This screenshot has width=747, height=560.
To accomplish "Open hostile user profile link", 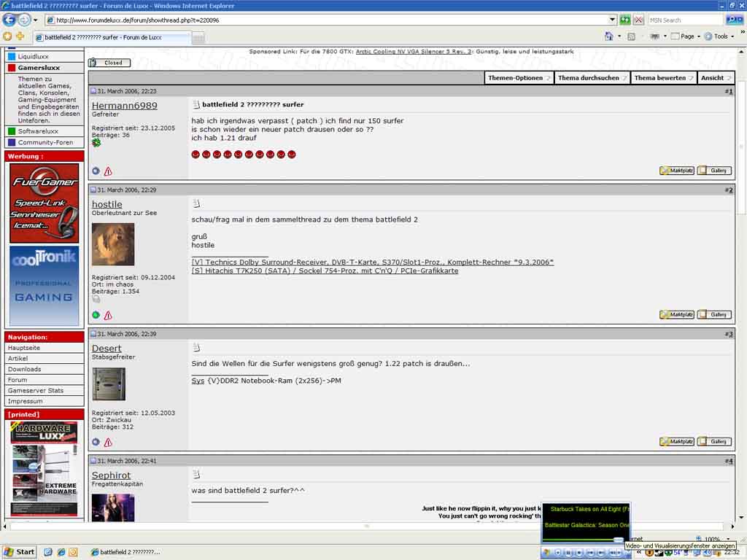I will click(107, 204).
